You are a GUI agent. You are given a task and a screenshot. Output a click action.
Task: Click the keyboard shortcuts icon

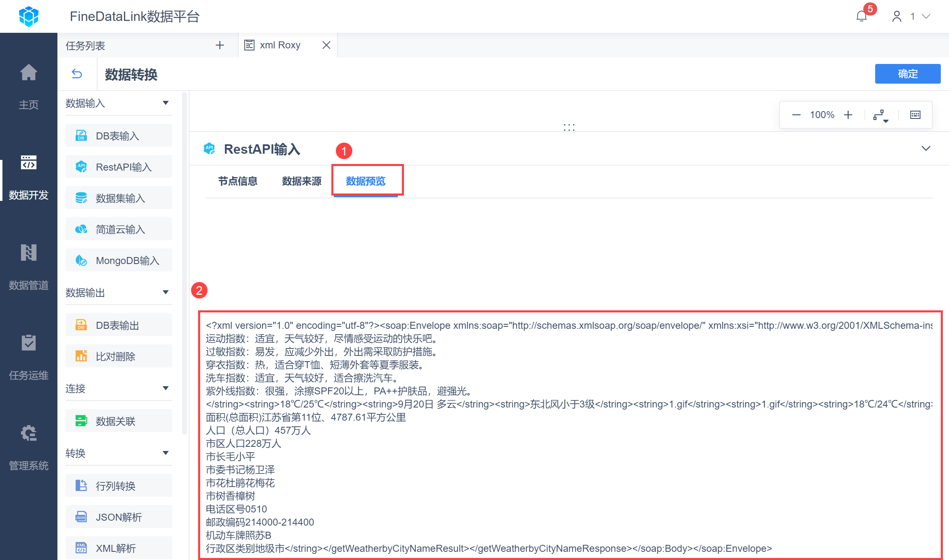pos(915,115)
